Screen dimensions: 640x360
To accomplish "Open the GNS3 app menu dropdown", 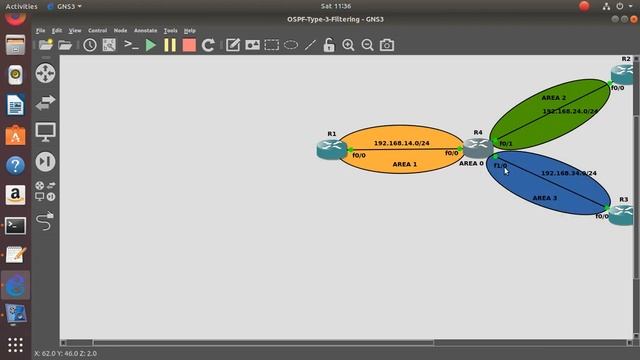I will coord(65,6).
